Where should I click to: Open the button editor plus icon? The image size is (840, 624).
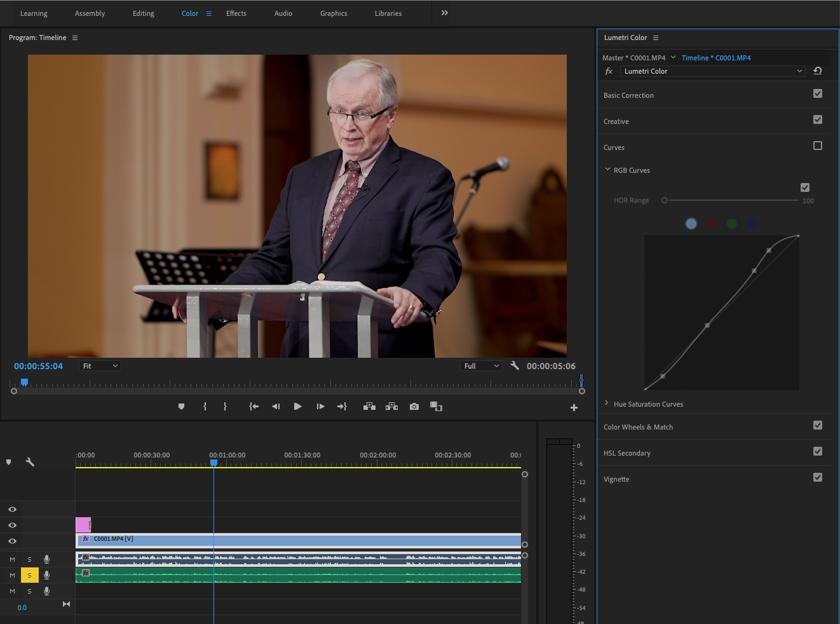pos(574,408)
